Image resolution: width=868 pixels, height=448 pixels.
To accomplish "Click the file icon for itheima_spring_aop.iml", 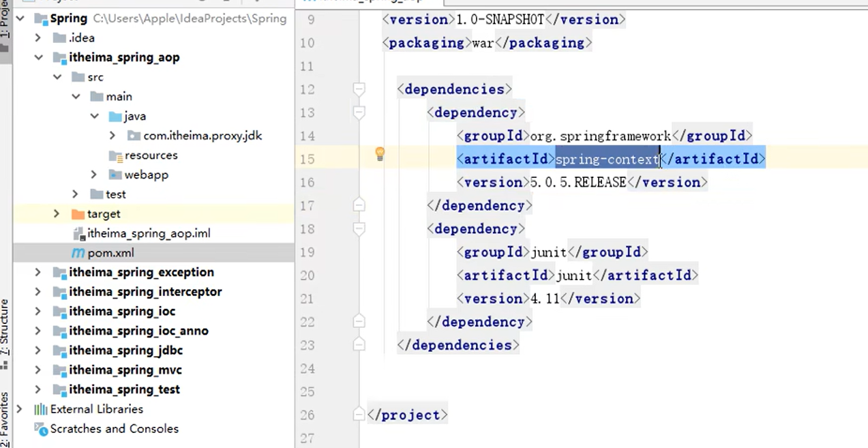I will pos(78,233).
